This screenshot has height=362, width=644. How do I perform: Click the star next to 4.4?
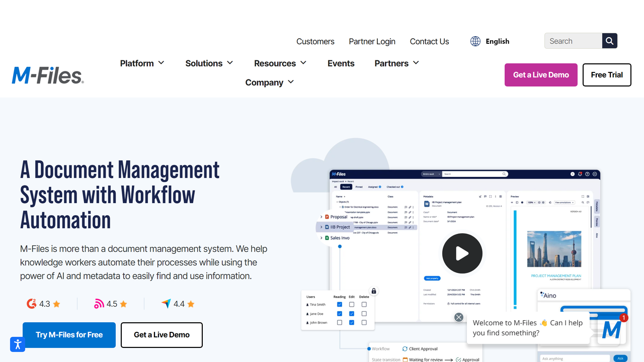(x=191, y=304)
